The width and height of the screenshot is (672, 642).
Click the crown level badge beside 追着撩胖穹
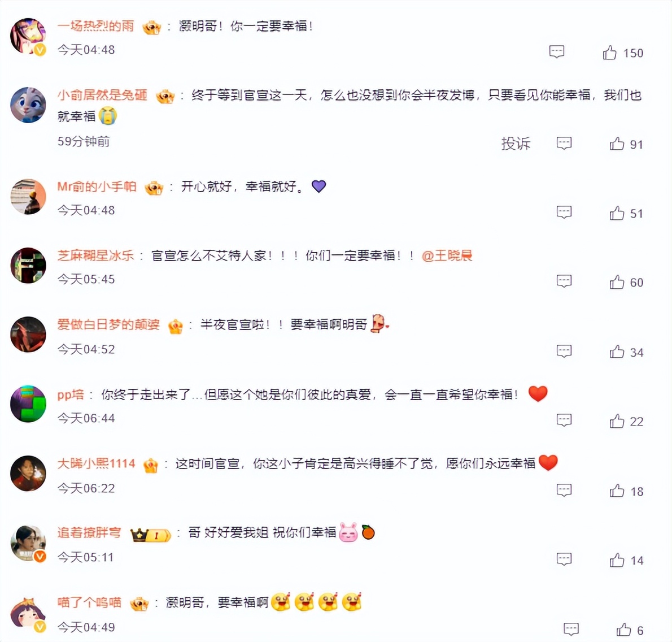pyautogui.click(x=150, y=535)
